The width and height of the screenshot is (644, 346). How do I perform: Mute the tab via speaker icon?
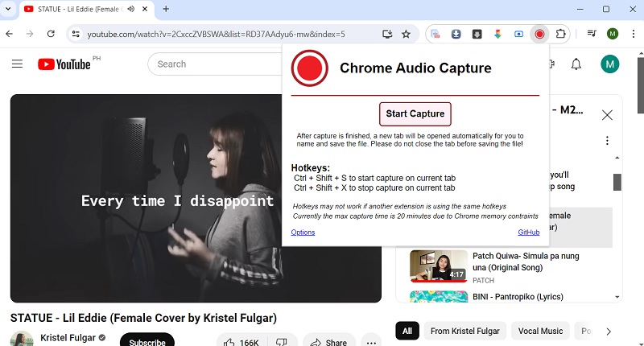point(131,9)
